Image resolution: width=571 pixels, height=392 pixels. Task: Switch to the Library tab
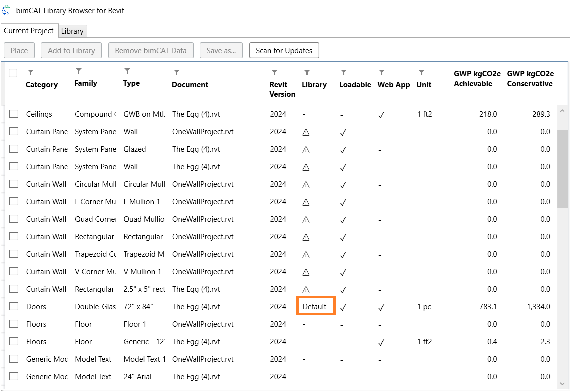72,31
